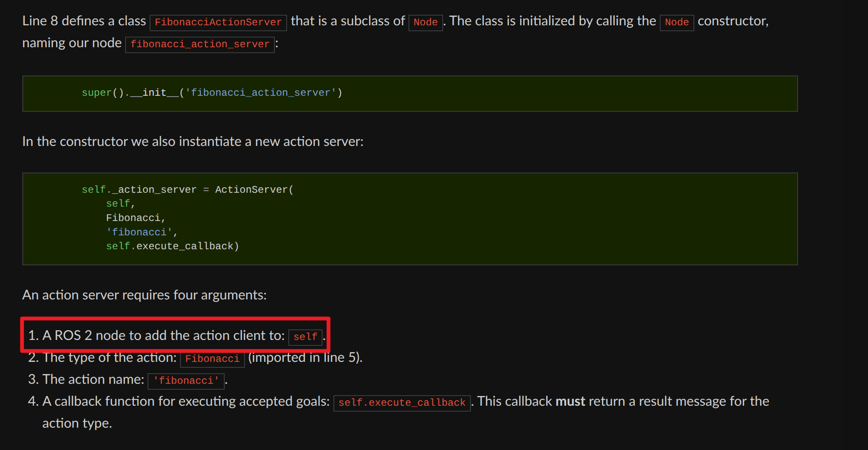868x450 pixels.
Task: Click the FibonacciActionServer inline code in first paragraph
Action: click(x=218, y=22)
